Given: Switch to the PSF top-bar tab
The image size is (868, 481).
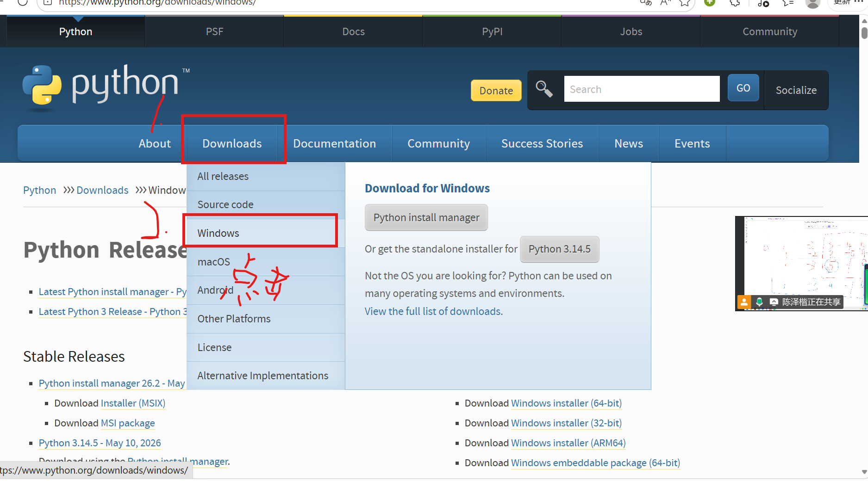Looking at the screenshot, I should [214, 31].
